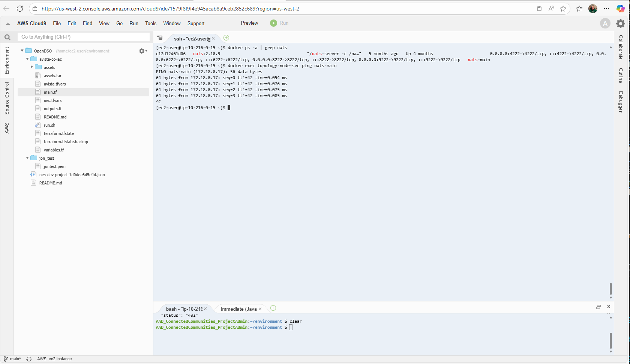The height and width of the screenshot is (364, 630).
Task: Add new tab in upper pane
Action: coord(226,37)
